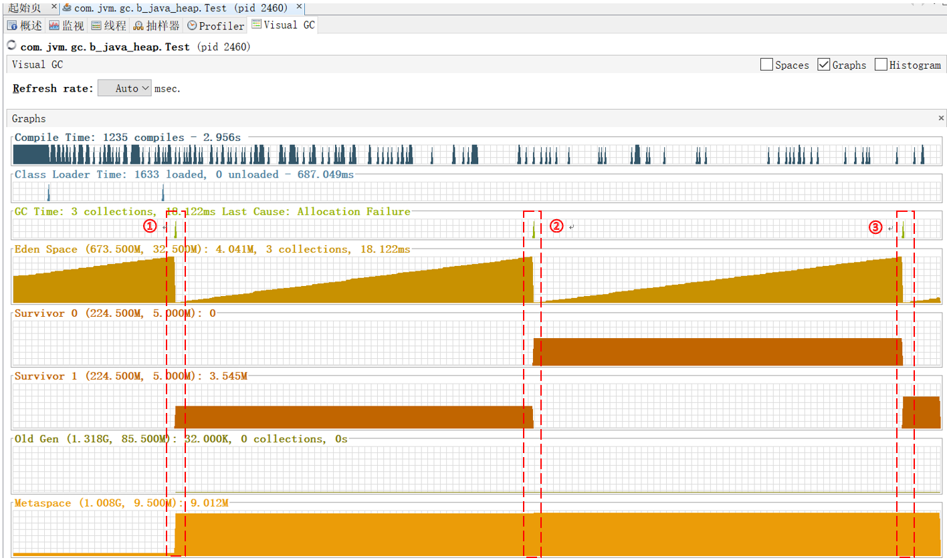This screenshot has height=560, width=947.
Task: Click the Compile Time 1235 compiles title
Action: pos(128,137)
